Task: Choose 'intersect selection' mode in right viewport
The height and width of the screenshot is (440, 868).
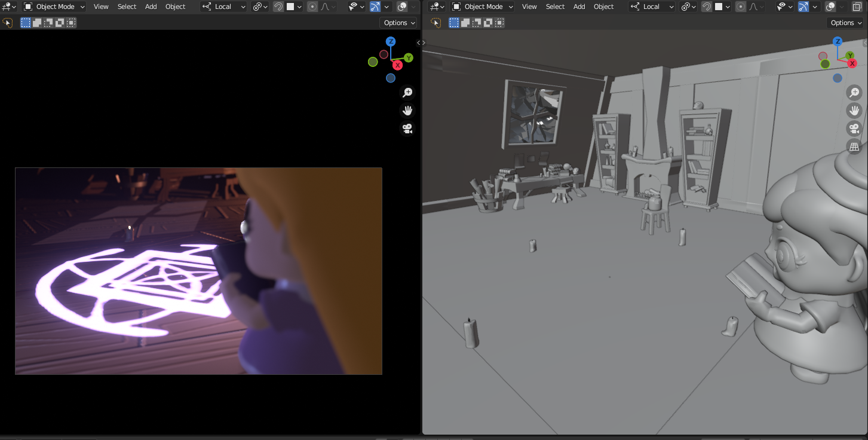Action: [499, 23]
